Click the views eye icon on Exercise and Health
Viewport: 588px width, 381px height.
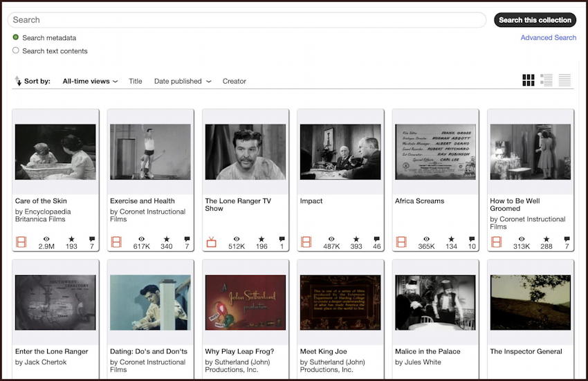[x=141, y=239]
